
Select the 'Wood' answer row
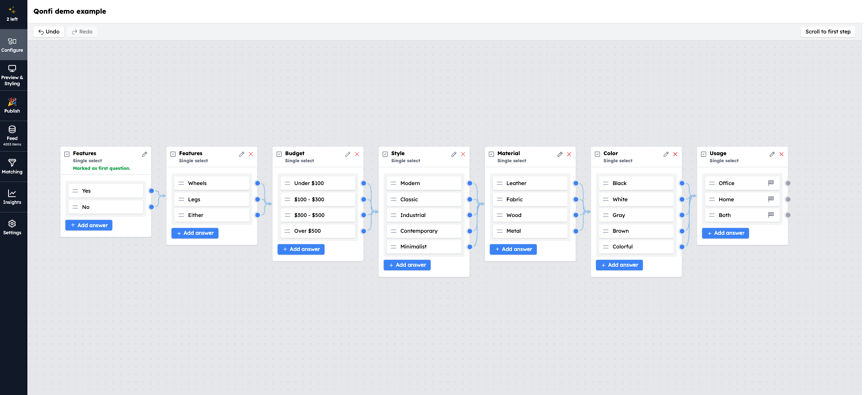[x=531, y=215]
